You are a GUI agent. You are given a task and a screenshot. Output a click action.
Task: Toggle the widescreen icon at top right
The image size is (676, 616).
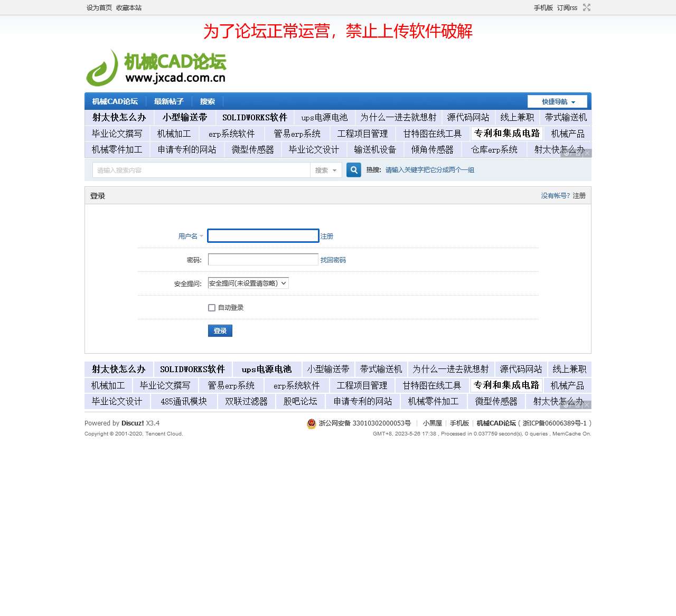(x=587, y=7)
